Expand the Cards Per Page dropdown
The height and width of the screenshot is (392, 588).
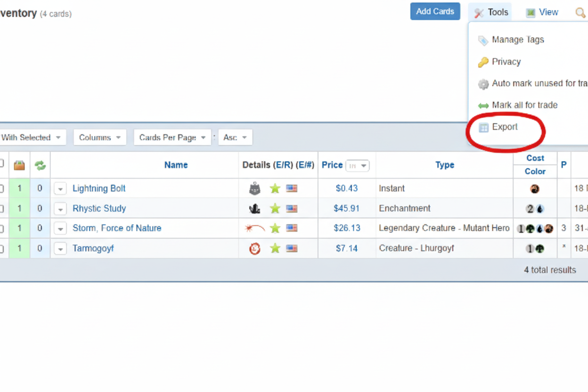[172, 138]
